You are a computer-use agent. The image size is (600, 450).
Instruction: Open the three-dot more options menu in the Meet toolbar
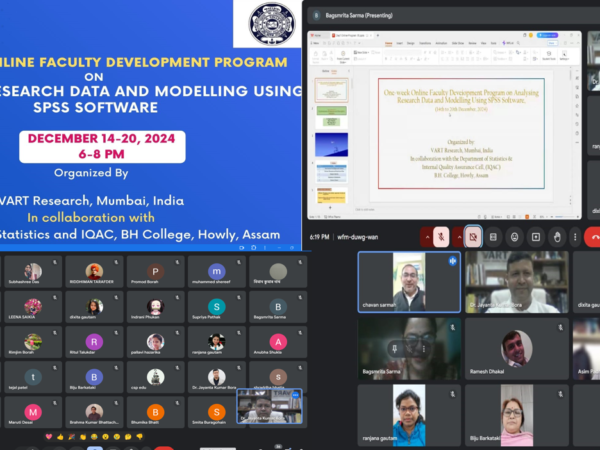tap(575, 237)
